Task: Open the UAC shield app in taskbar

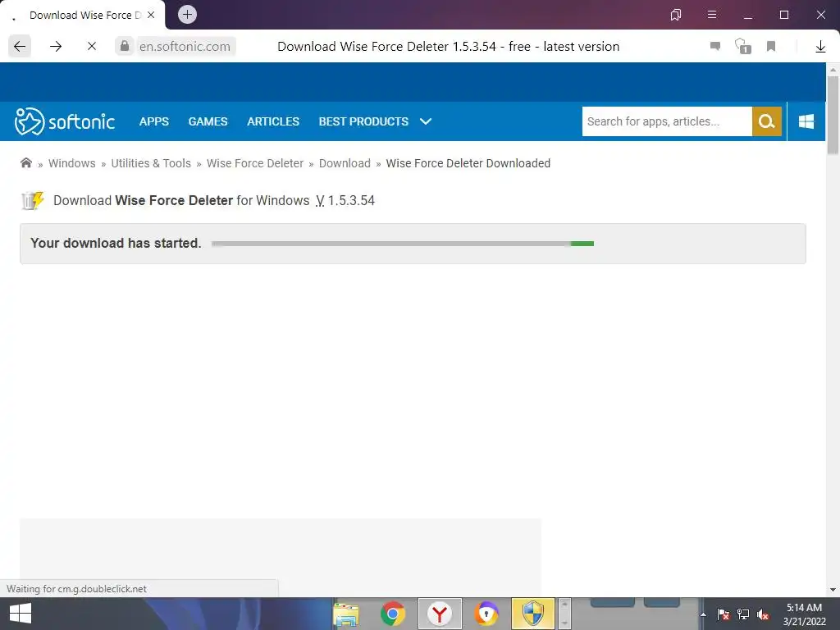Action: 533,614
